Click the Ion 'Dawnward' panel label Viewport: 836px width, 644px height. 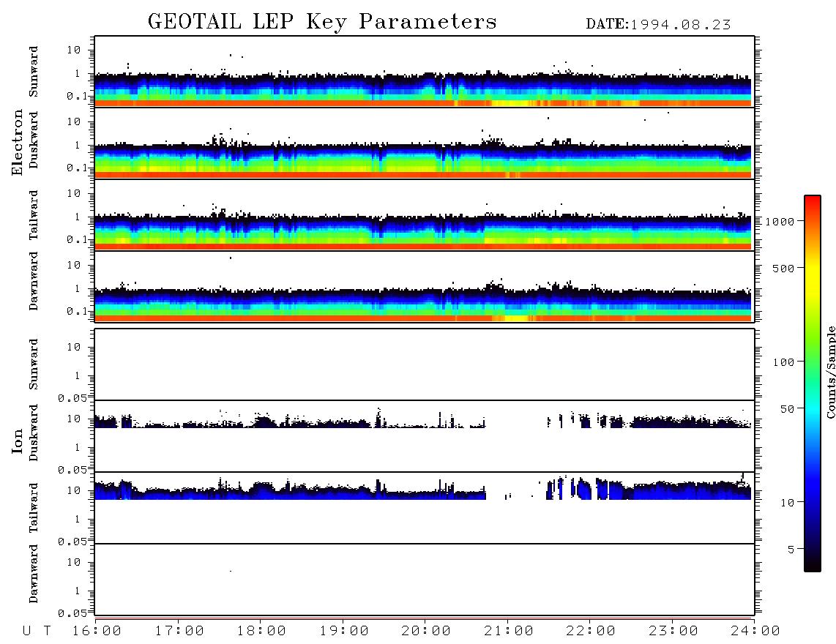coord(34,574)
